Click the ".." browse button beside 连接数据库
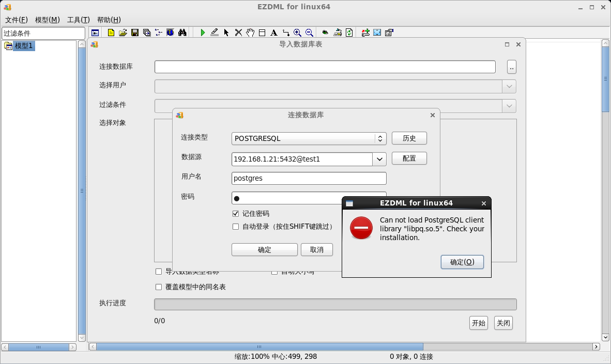The width and height of the screenshot is (611, 364). [x=512, y=67]
